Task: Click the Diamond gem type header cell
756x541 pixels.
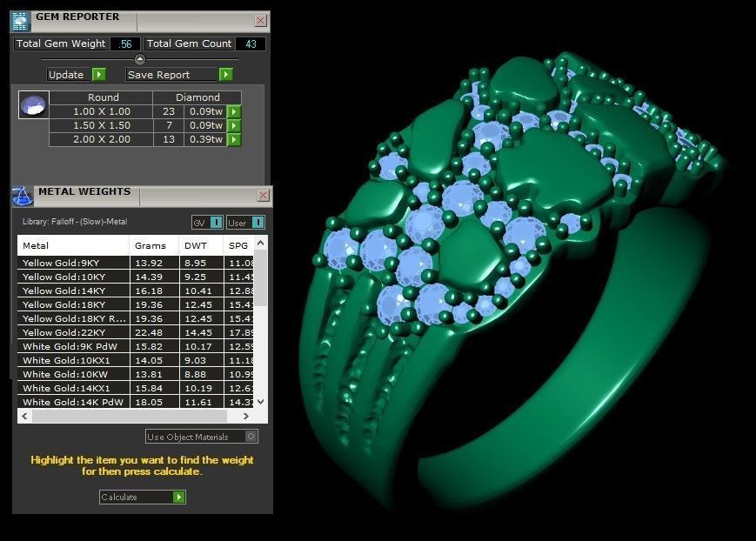Action: 197,97
